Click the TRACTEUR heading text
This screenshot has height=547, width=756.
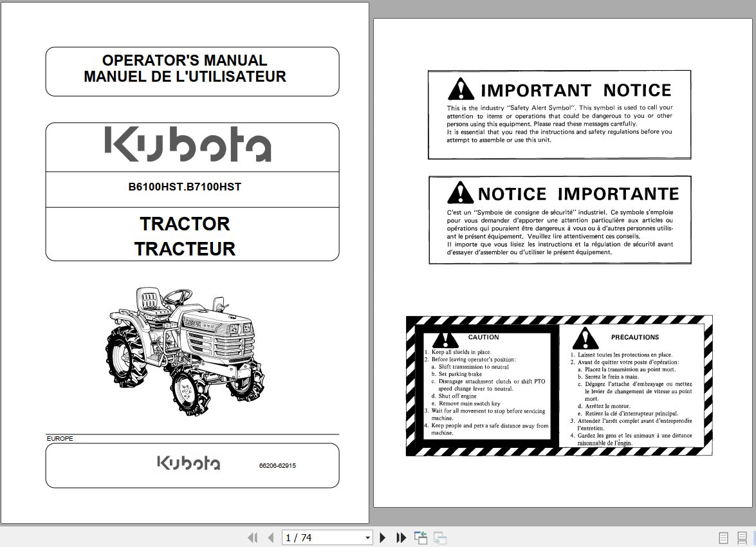[185, 249]
